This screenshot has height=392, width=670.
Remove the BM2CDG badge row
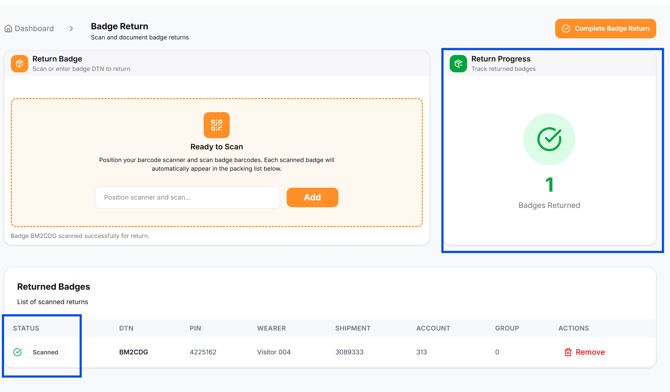pyautogui.click(x=585, y=352)
